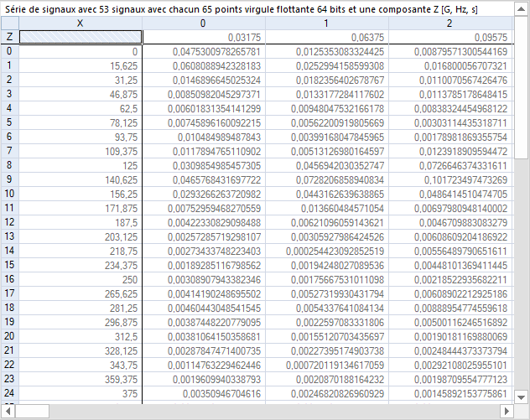Select X cell with value 140,625
The height and width of the screenshot is (420, 530).
click(81, 179)
